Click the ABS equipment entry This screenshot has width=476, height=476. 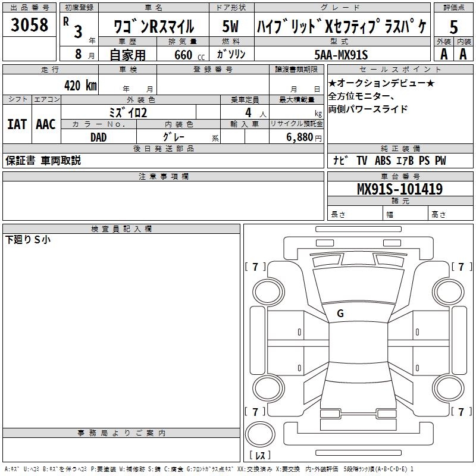click(x=383, y=161)
